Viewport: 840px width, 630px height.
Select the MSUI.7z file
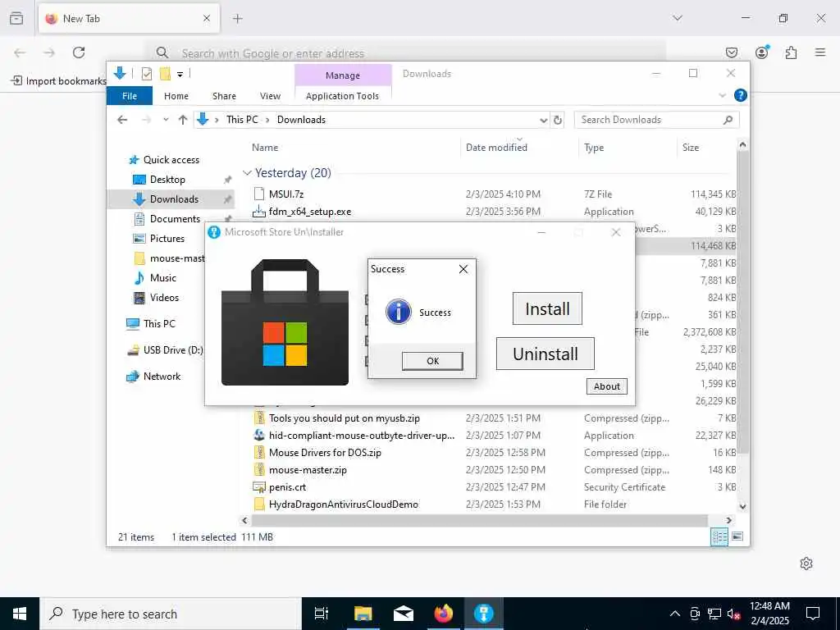click(x=286, y=194)
